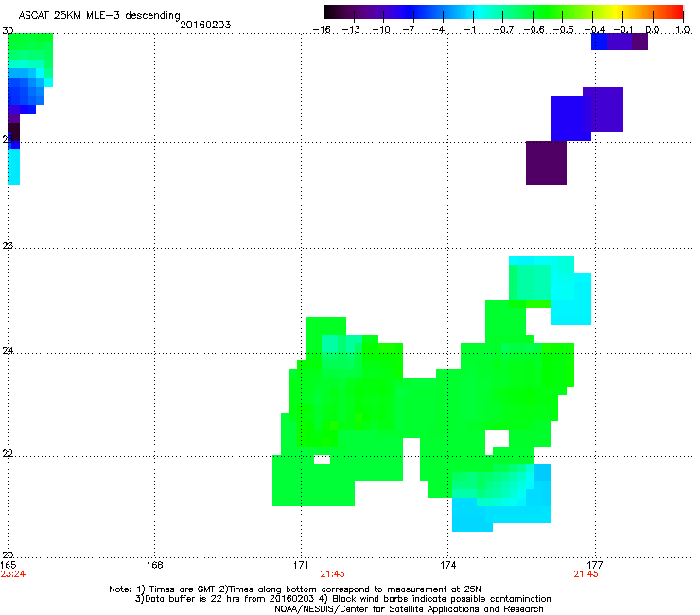
Task: Click the 'Times are GMT' note line
Action: click(x=295, y=589)
